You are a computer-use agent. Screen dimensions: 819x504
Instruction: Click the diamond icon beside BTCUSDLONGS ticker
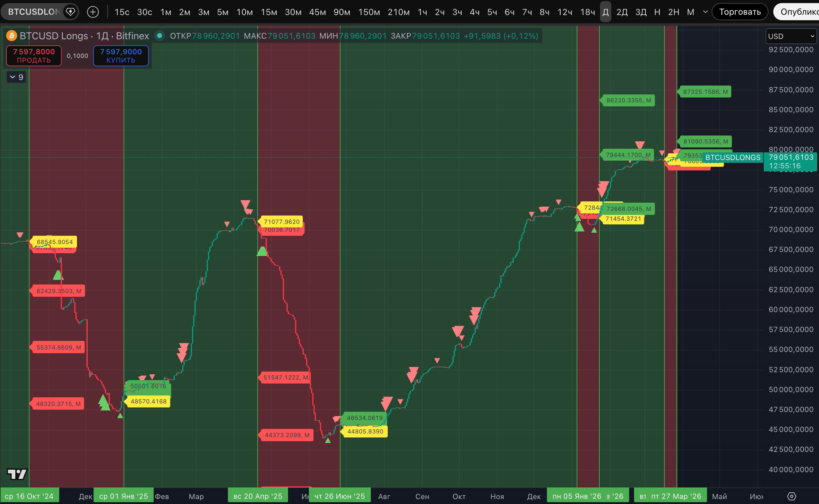pyautogui.click(x=70, y=12)
